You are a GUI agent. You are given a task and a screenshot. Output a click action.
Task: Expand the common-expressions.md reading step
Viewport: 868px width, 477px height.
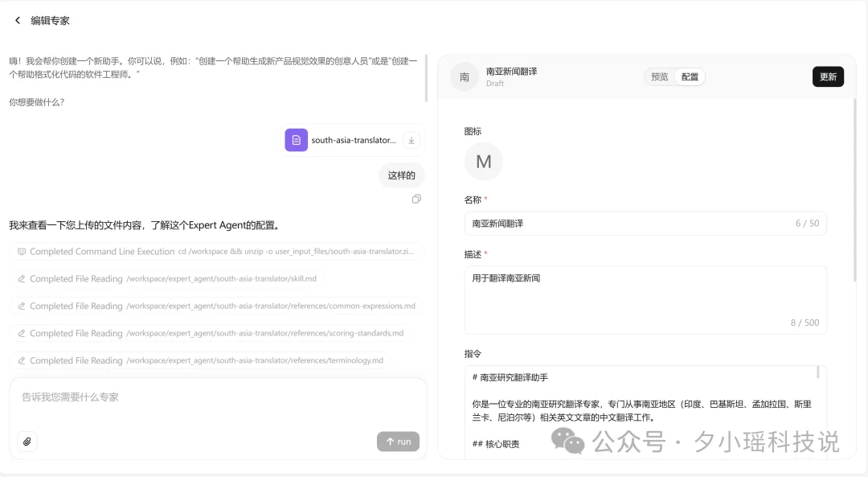217,306
